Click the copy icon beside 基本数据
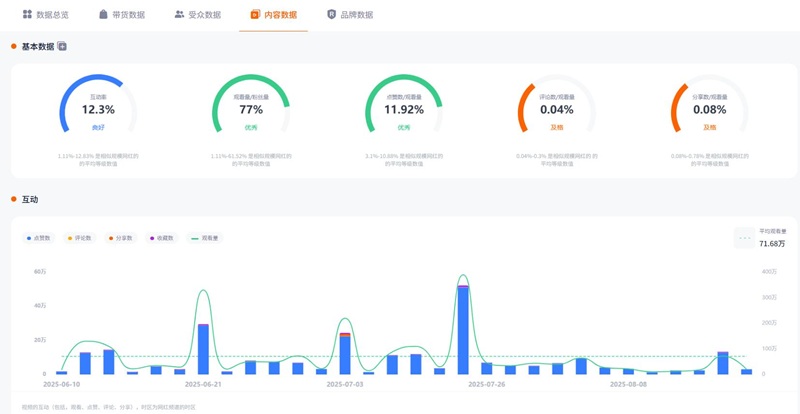Screen dimensions: 800x414 [x=62, y=47]
